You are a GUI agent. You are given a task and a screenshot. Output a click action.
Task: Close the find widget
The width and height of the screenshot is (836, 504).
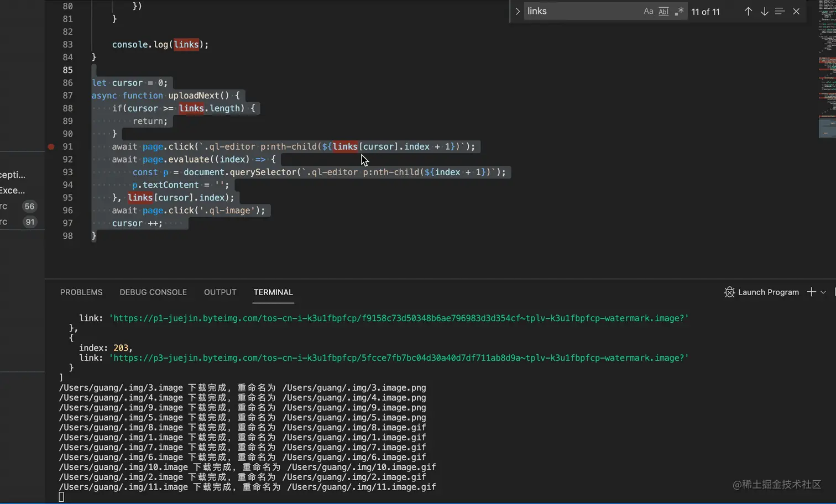pyautogui.click(x=796, y=11)
